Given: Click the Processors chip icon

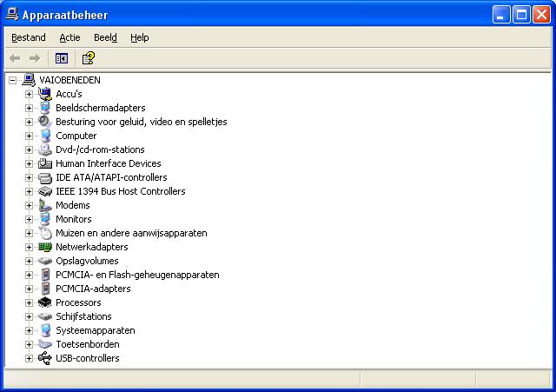Looking at the screenshot, I should 45,302.
